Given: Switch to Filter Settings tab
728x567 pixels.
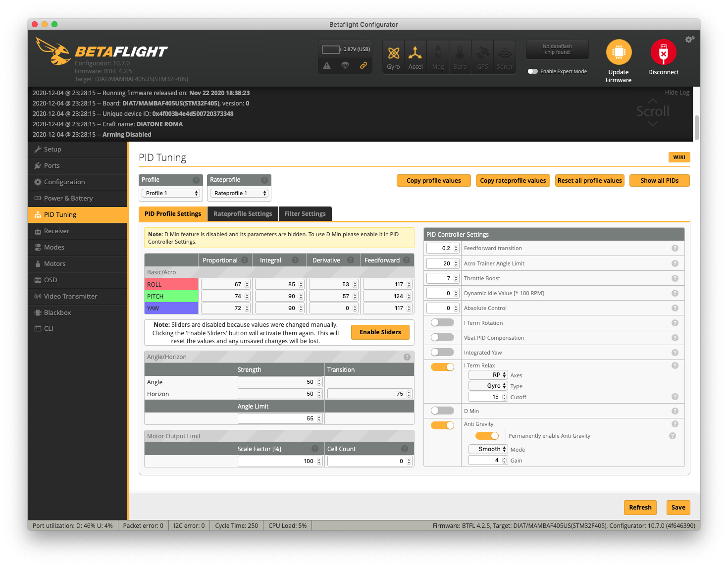Looking at the screenshot, I should [305, 214].
